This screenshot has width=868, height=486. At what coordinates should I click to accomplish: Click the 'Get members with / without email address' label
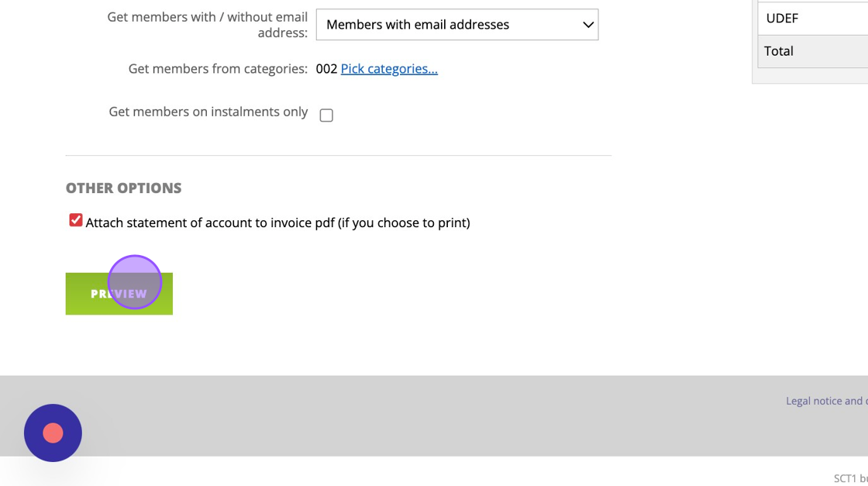pos(207,25)
